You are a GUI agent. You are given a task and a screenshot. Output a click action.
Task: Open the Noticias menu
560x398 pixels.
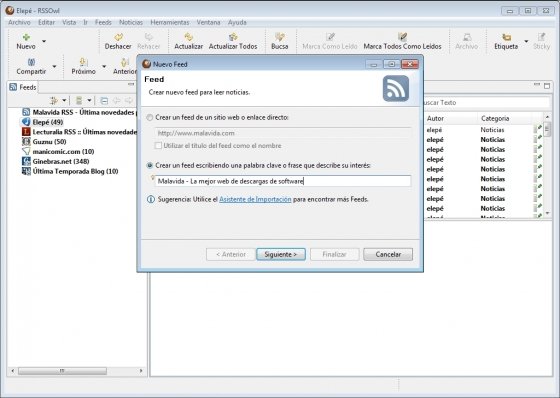click(x=131, y=22)
